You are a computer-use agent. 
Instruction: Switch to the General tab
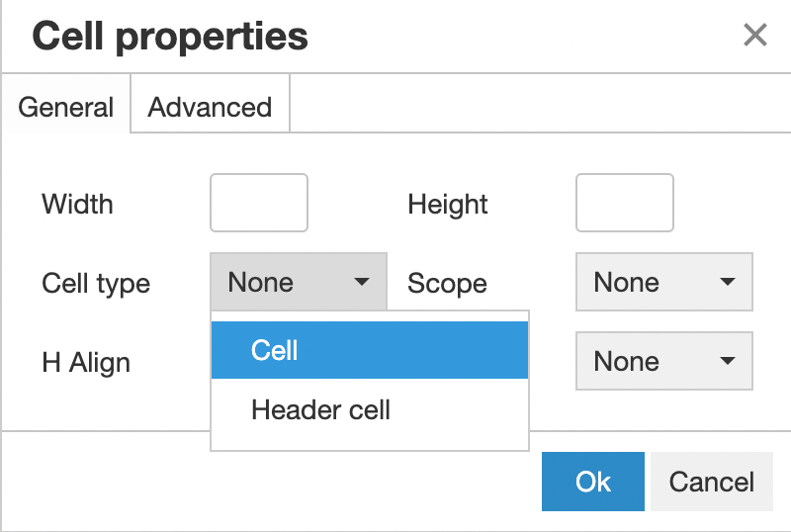pyautogui.click(x=66, y=107)
